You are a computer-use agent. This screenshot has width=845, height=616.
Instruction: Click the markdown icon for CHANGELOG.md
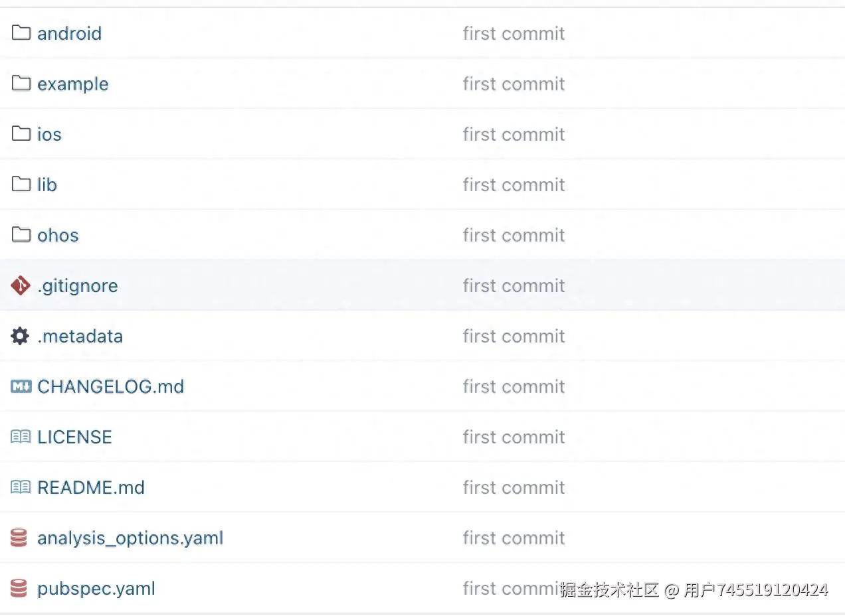click(21, 386)
